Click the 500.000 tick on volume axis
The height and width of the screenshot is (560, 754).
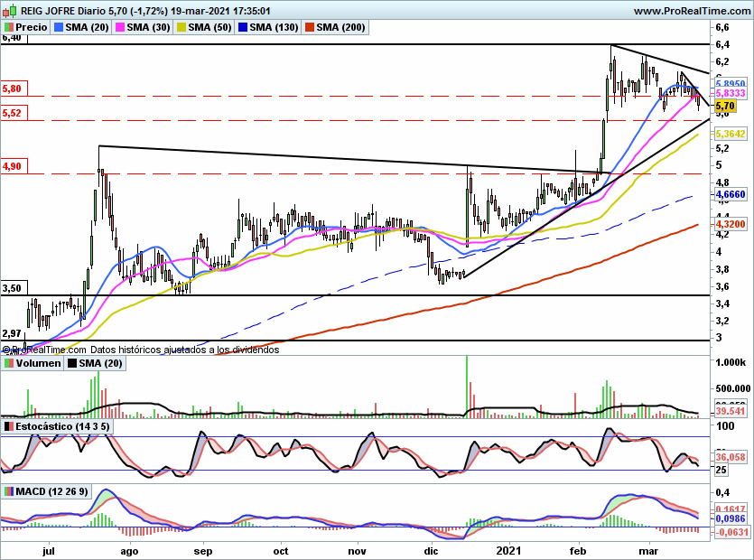click(733, 388)
